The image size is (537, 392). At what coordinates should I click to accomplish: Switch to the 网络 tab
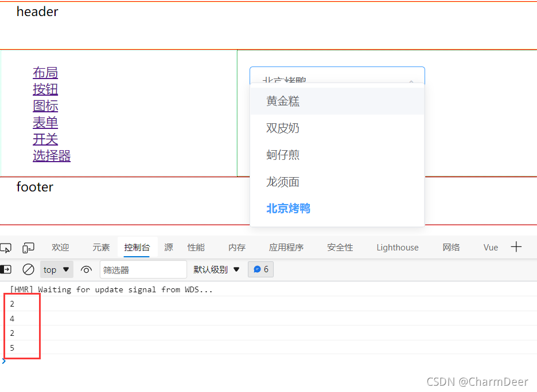click(x=451, y=248)
